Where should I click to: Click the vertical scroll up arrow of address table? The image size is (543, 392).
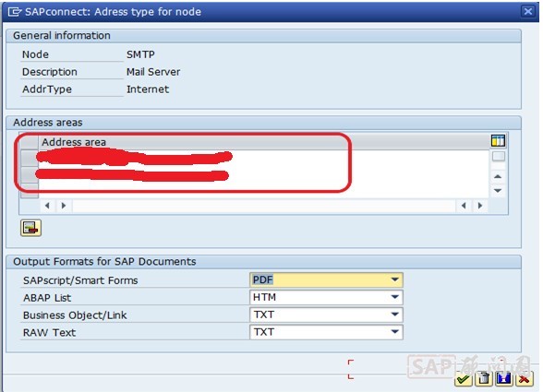[498, 177]
